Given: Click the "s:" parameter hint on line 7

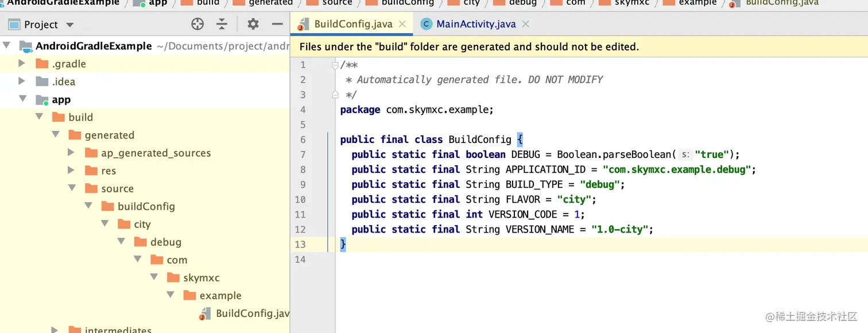Looking at the screenshot, I should [685, 154].
